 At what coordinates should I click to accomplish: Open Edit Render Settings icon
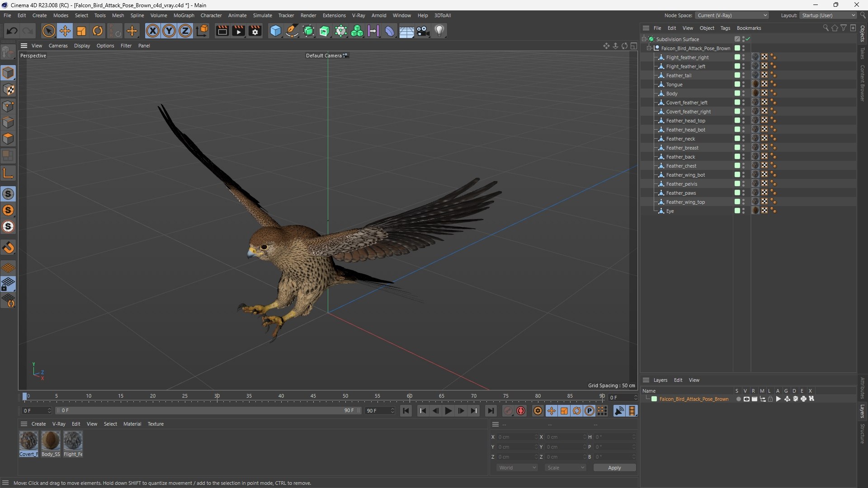point(255,31)
